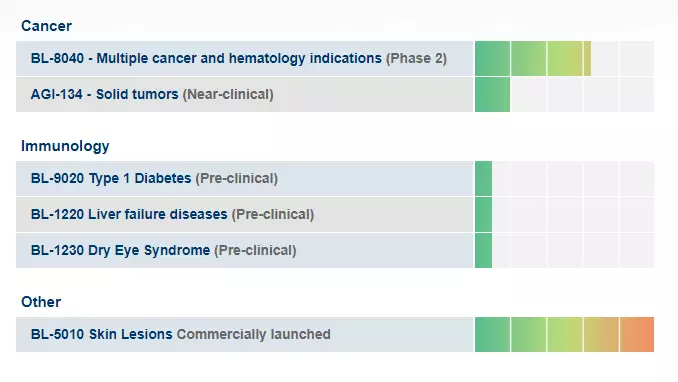
Task: Open the AGI-134 Solid tumors entry
Action: click(244, 94)
